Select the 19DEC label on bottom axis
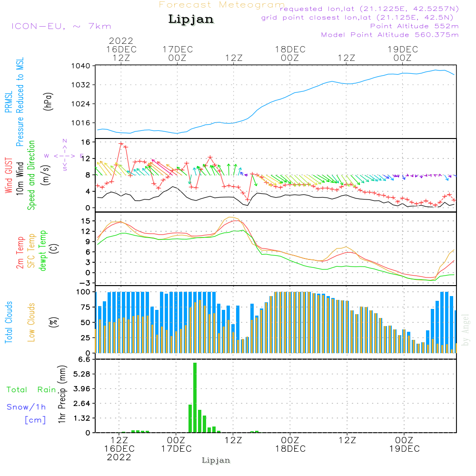 (404, 448)
